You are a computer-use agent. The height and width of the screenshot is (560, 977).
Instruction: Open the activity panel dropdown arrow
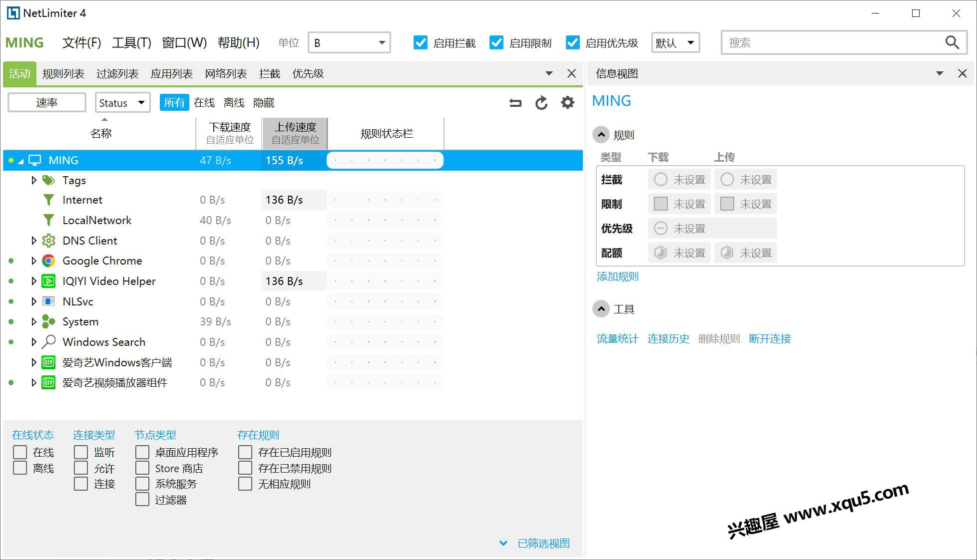(549, 73)
